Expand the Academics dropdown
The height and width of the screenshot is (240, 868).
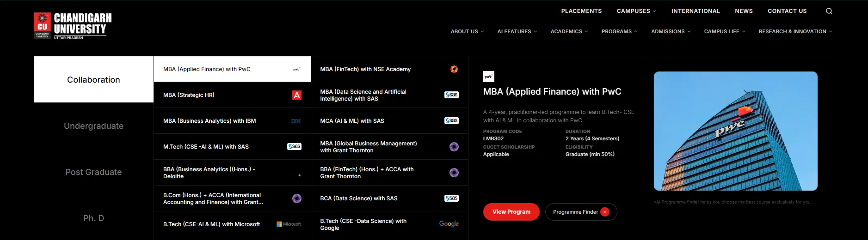pos(569,31)
